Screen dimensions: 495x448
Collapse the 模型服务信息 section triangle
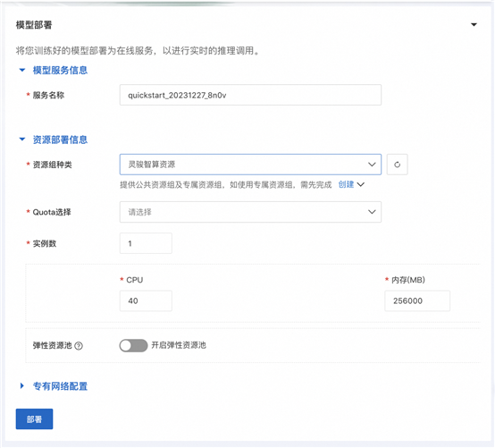(22, 70)
